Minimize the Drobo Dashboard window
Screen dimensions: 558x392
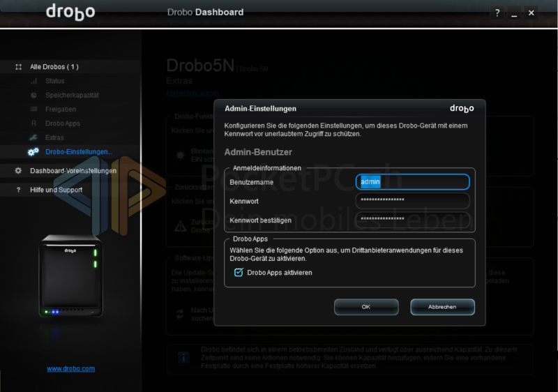(x=514, y=13)
